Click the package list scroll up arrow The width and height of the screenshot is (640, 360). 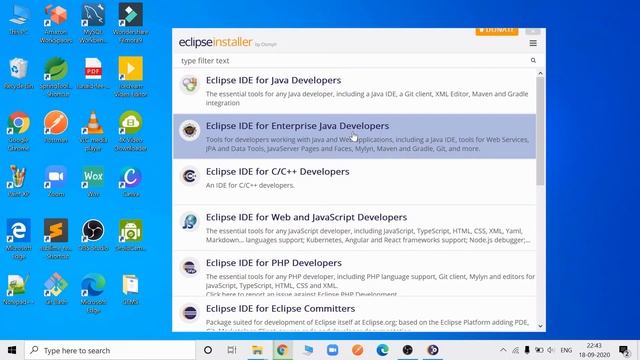pyautogui.click(x=540, y=73)
